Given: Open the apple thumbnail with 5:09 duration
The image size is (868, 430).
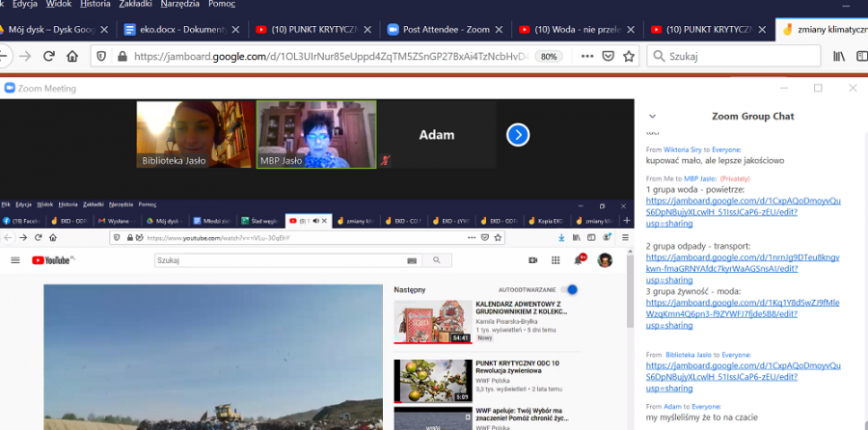Looking at the screenshot, I should [x=433, y=381].
